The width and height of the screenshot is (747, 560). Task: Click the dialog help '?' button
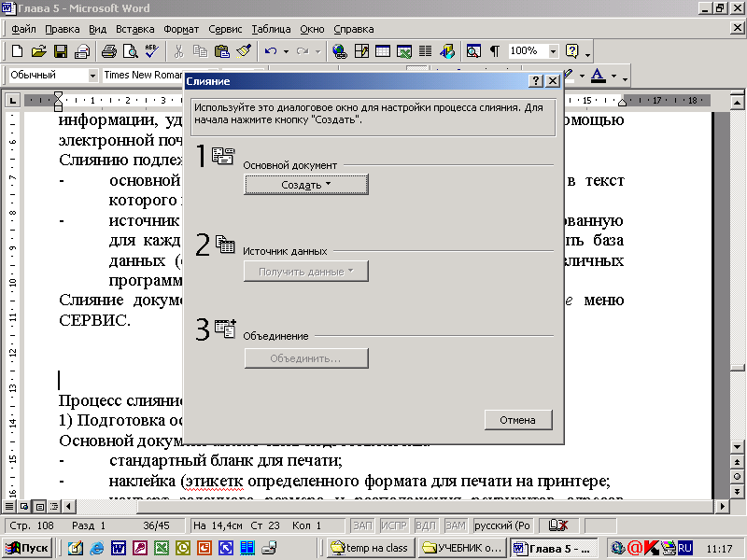tap(536, 81)
